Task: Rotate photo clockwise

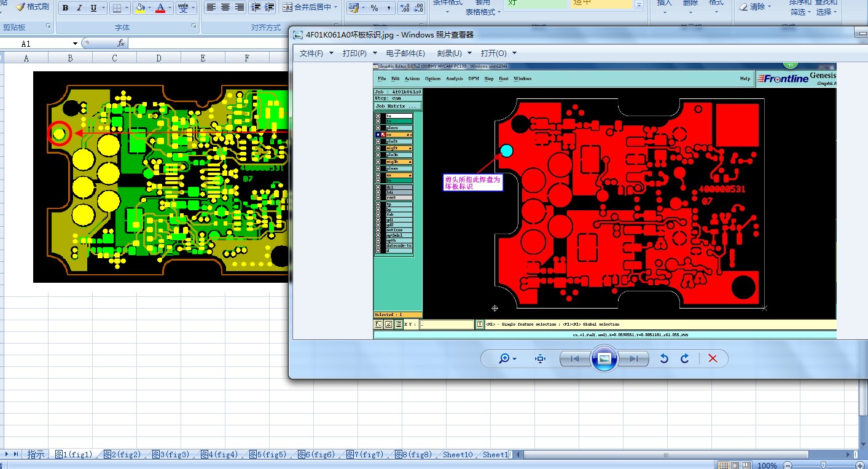Action: pyautogui.click(x=684, y=358)
